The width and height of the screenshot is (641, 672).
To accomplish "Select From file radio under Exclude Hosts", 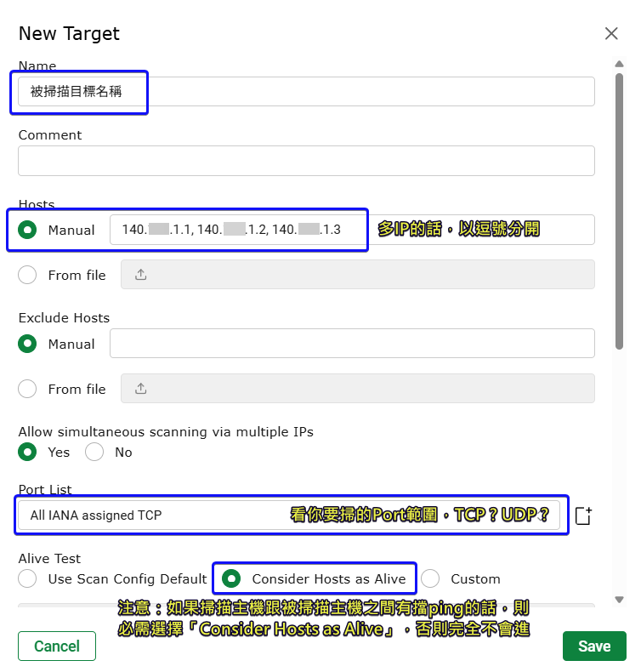I will (x=28, y=389).
